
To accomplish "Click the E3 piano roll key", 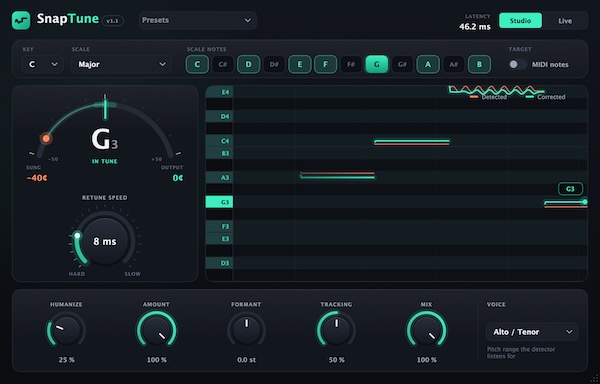I will tap(219, 239).
